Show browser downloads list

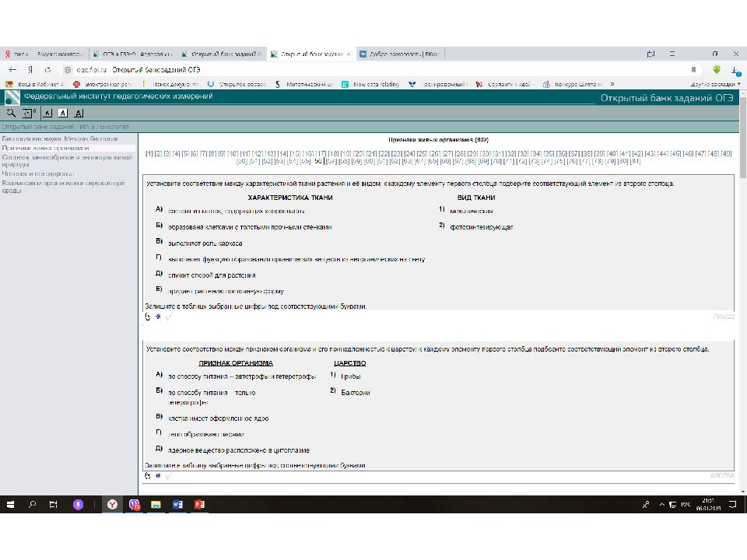tap(735, 71)
